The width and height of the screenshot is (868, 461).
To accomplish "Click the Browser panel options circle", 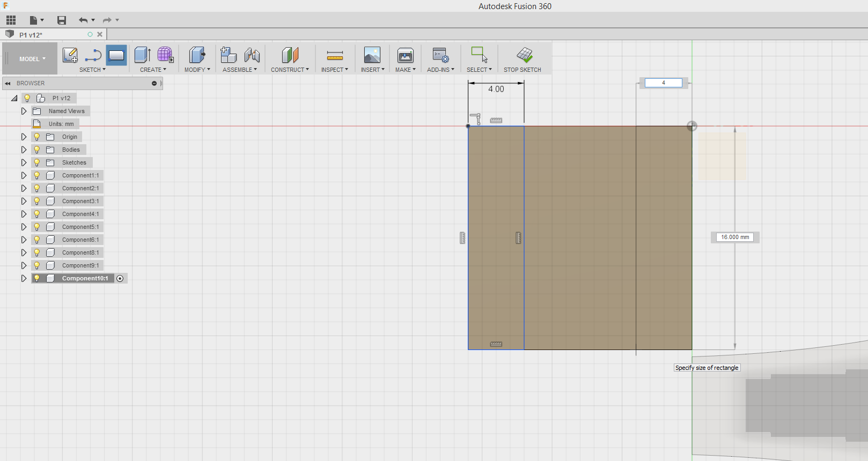I will (x=154, y=83).
